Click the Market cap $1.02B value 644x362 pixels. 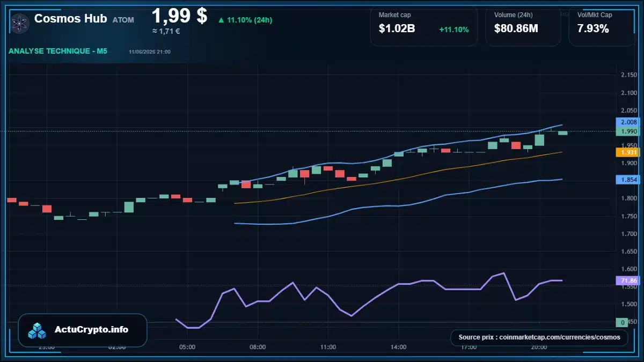[397, 29]
